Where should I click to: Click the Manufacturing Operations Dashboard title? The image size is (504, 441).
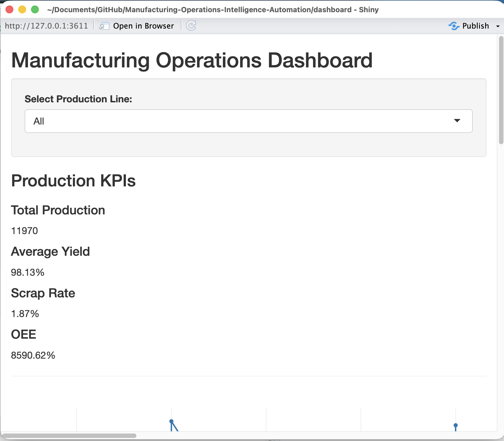tap(192, 60)
